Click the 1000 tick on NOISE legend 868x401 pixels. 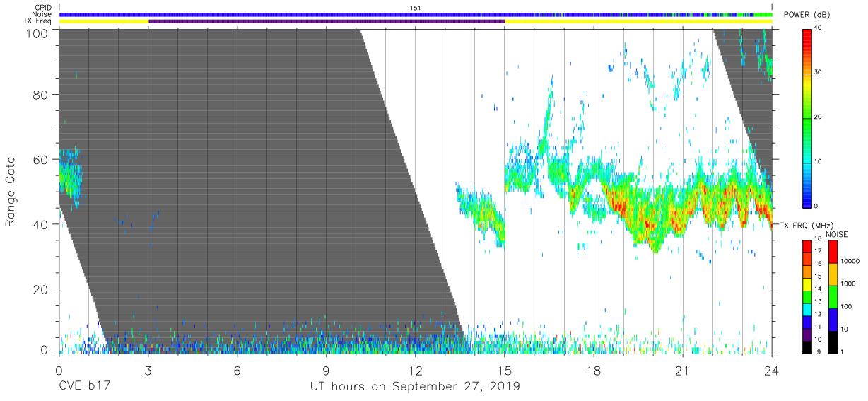click(849, 284)
